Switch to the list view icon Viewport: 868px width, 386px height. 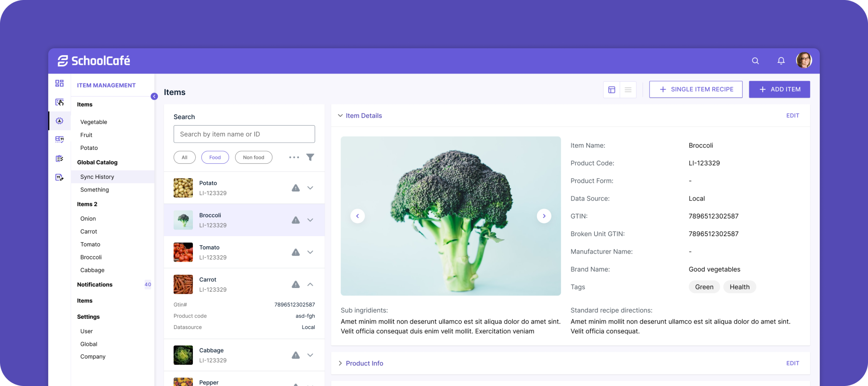point(628,90)
